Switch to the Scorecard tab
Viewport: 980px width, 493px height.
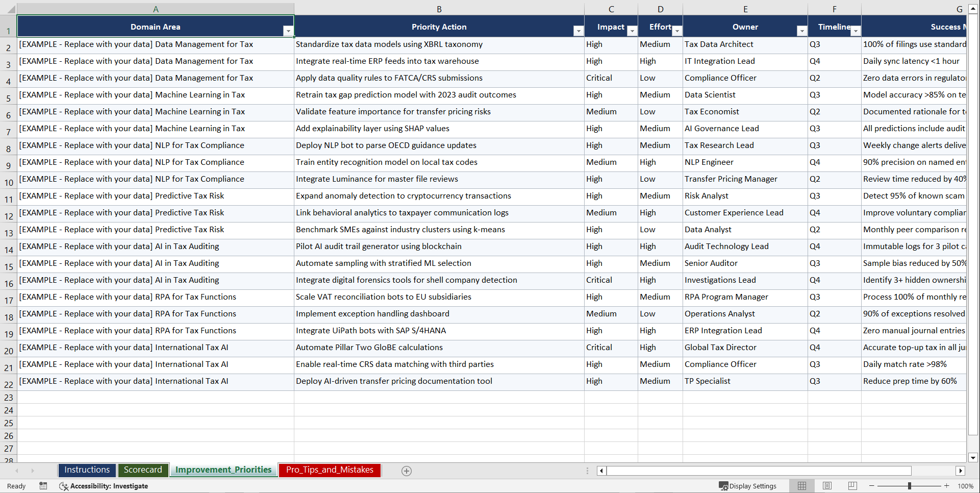coord(143,470)
